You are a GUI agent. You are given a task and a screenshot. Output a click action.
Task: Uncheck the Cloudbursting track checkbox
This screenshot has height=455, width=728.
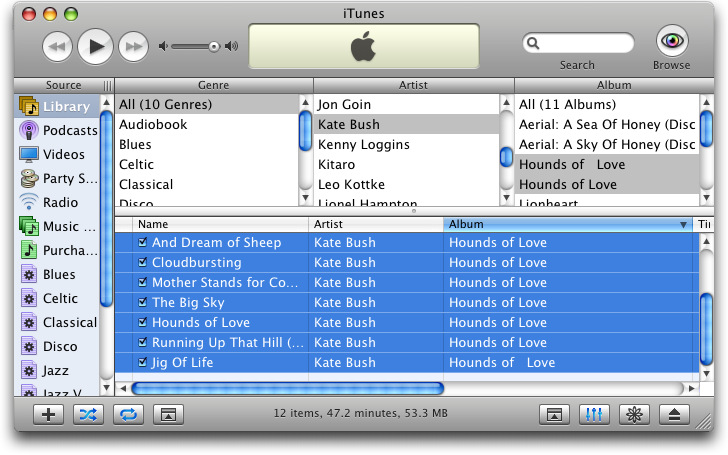143,262
